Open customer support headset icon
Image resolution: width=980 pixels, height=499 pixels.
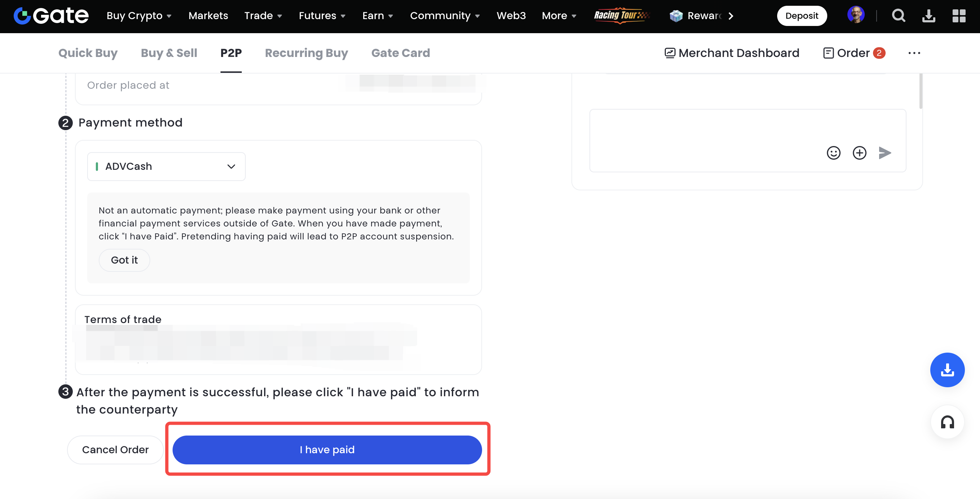click(947, 422)
